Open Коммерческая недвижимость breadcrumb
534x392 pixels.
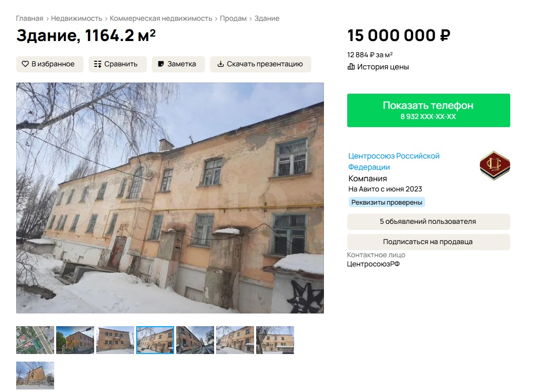pos(161,18)
